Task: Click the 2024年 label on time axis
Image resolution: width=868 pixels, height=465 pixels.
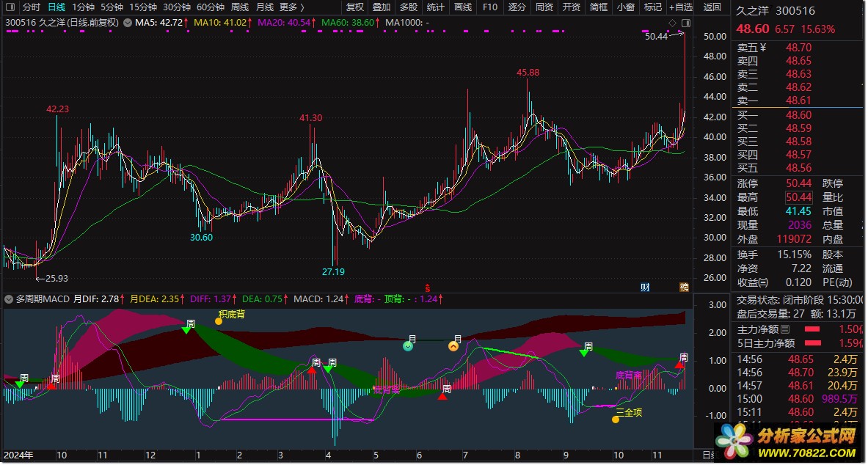Action: click(x=18, y=455)
